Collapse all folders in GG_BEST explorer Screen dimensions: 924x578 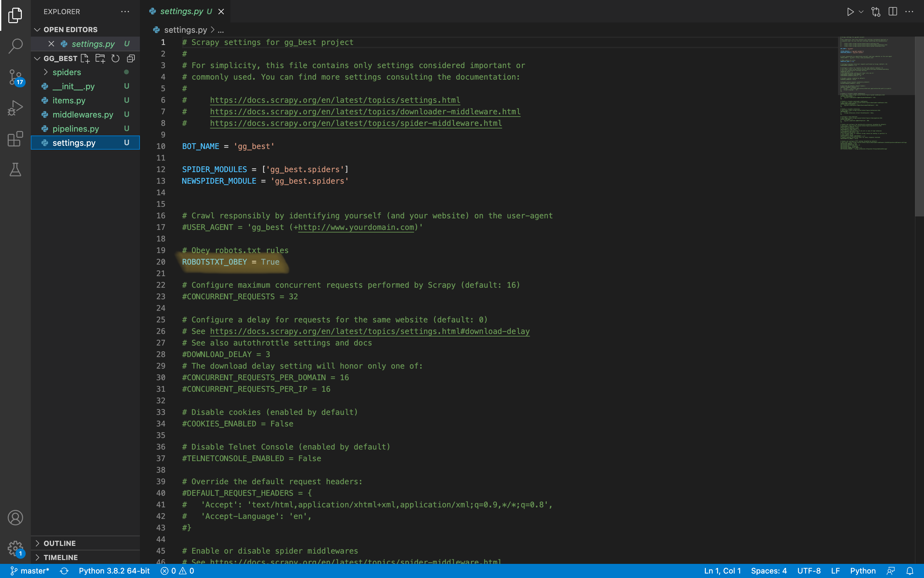pyautogui.click(x=131, y=58)
